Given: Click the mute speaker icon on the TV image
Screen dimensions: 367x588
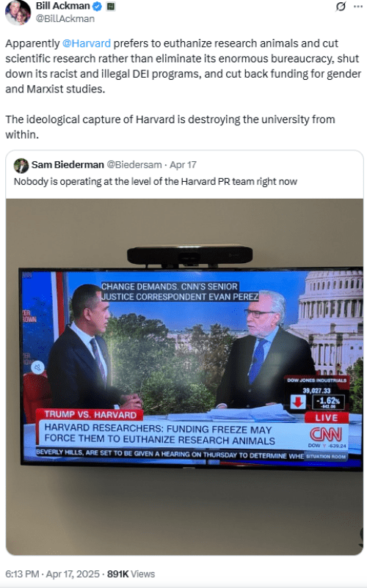Looking at the screenshot, I should pos(37,367).
